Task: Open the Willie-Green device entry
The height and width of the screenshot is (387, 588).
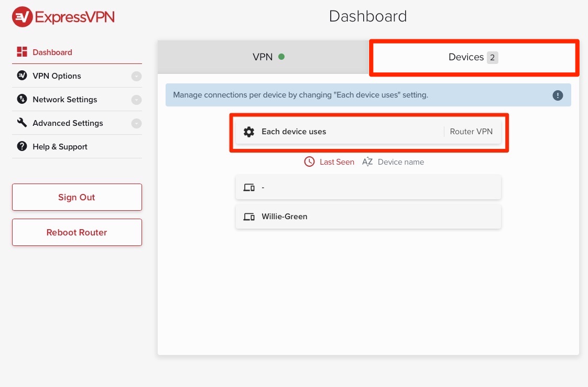Action: pos(368,217)
